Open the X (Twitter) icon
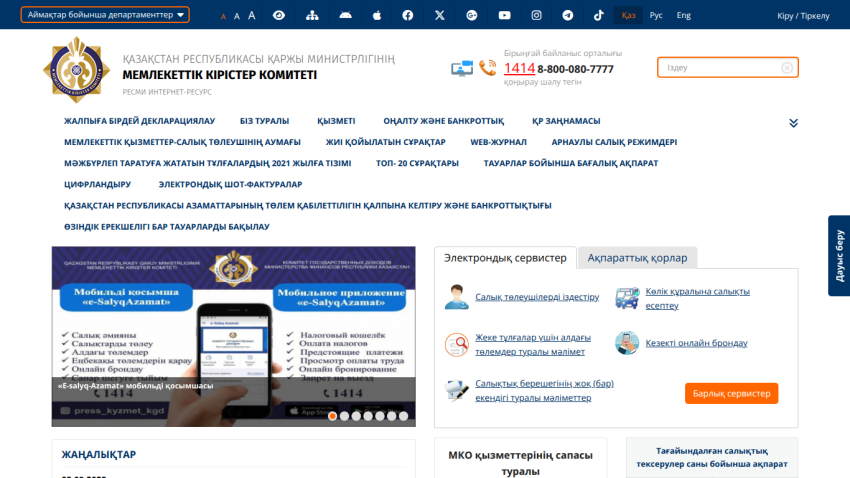This screenshot has height=478, width=850. tap(440, 15)
